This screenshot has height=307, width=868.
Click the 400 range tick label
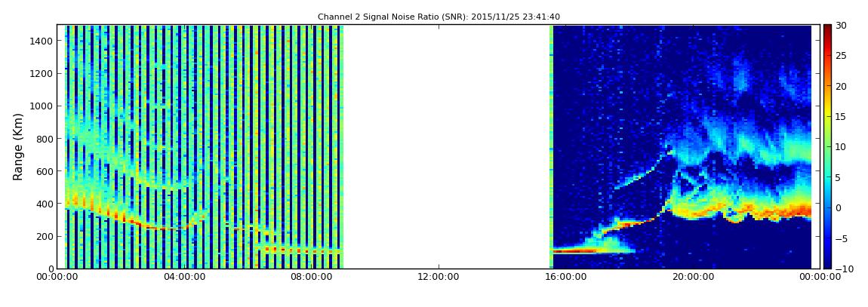point(45,204)
